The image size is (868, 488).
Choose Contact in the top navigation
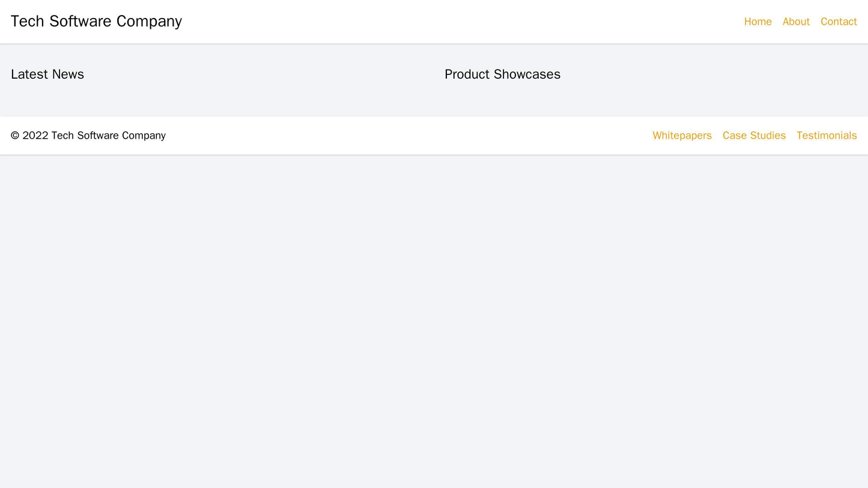point(839,22)
